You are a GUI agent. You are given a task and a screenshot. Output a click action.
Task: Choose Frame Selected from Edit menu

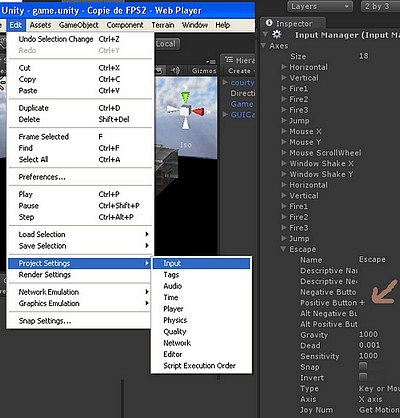coord(80,137)
